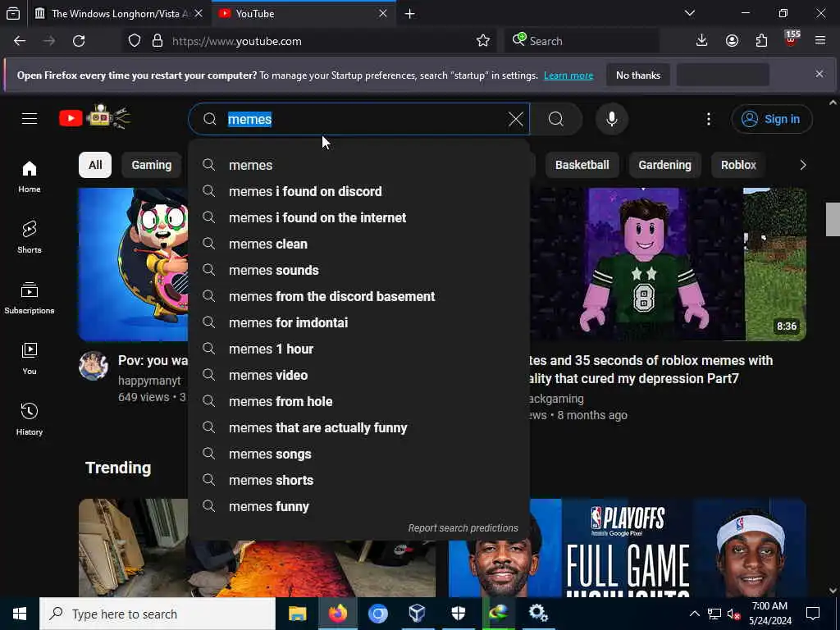Click the magnifier search button beside the search box

556,119
